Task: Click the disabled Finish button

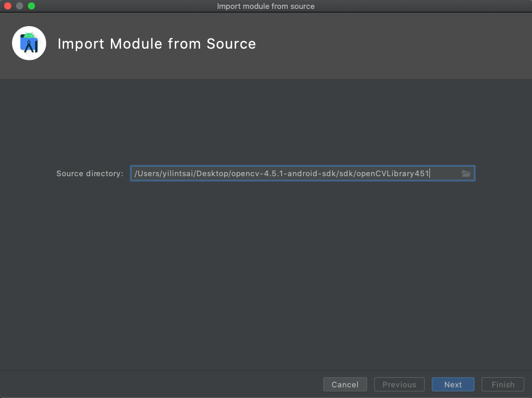Action: tap(503, 384)
